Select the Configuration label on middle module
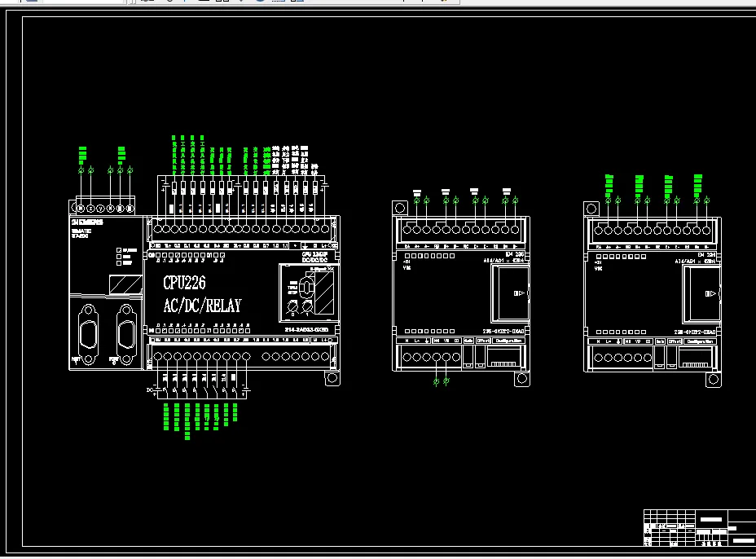 click(508, 341)
